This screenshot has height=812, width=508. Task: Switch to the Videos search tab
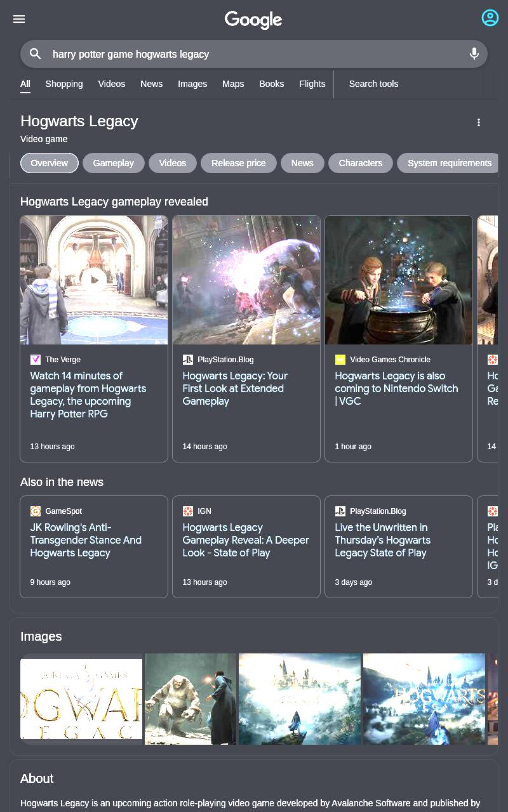tap(112, 84)
